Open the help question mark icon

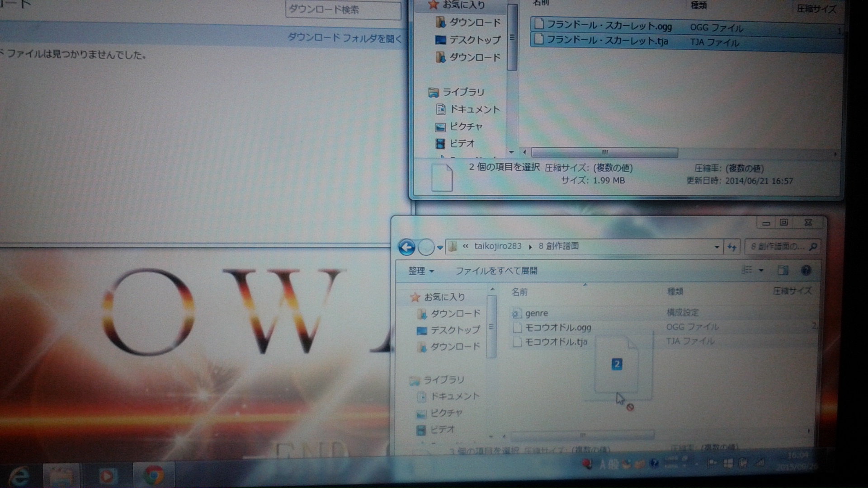(806, 270)
